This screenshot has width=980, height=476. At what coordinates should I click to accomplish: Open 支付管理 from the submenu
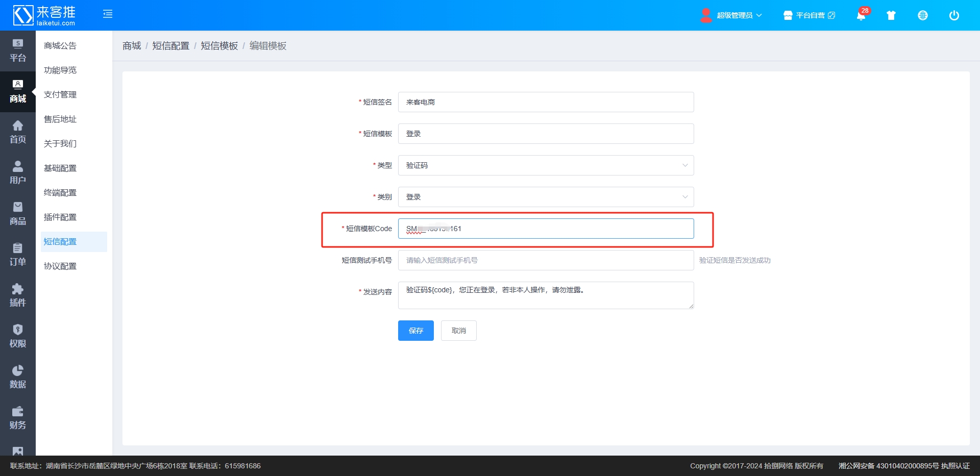[x=60, y=94]
